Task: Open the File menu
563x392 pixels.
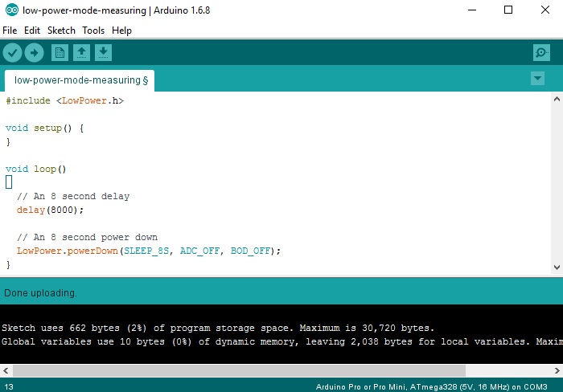Action: pyautogui.click(x=10, y=31)
